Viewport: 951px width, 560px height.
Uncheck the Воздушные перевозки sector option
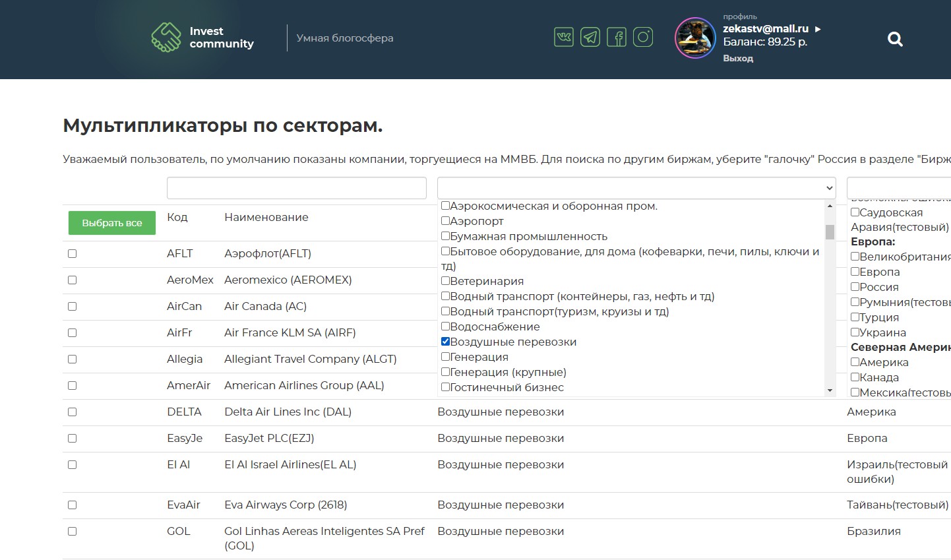click(445, 342)
